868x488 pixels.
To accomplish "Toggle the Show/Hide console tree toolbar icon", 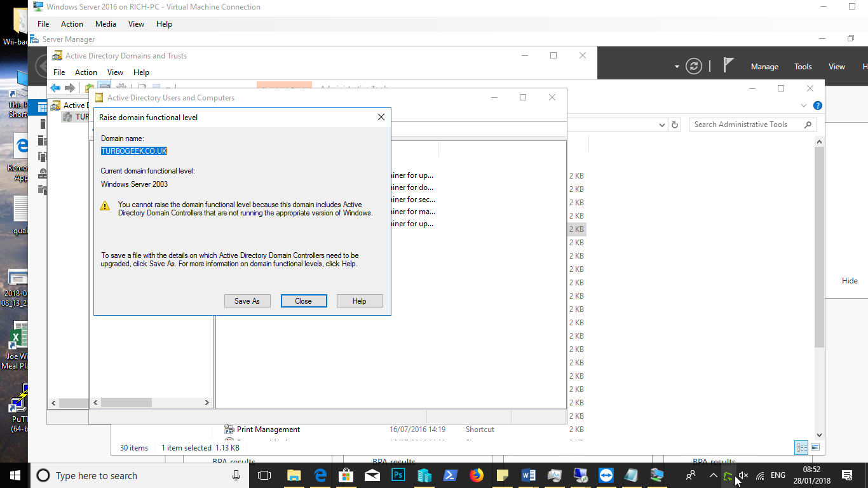I will [104, 87].
